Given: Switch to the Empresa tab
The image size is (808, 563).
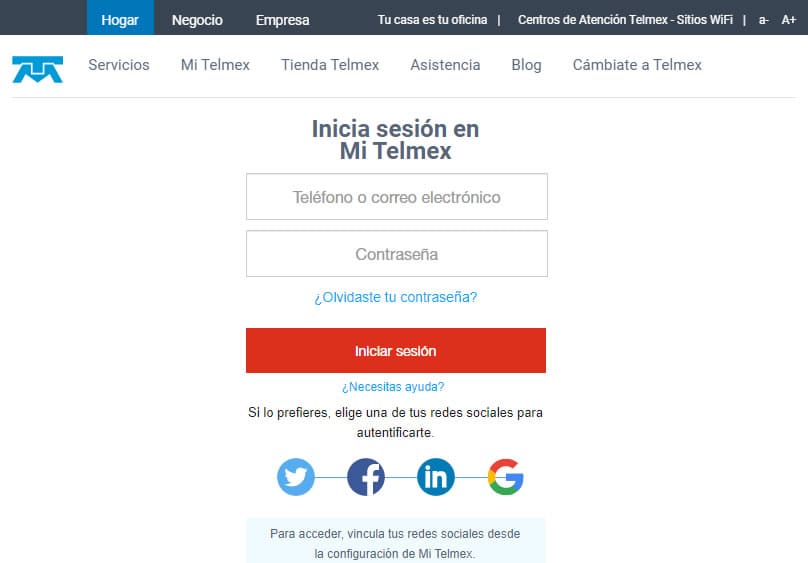Looking at the screenshot, I should [282, 20].
